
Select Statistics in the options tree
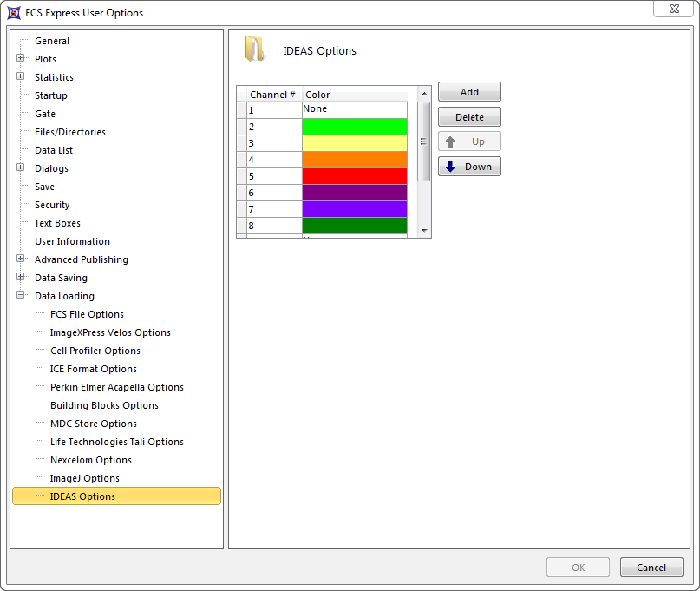(54, 77)
